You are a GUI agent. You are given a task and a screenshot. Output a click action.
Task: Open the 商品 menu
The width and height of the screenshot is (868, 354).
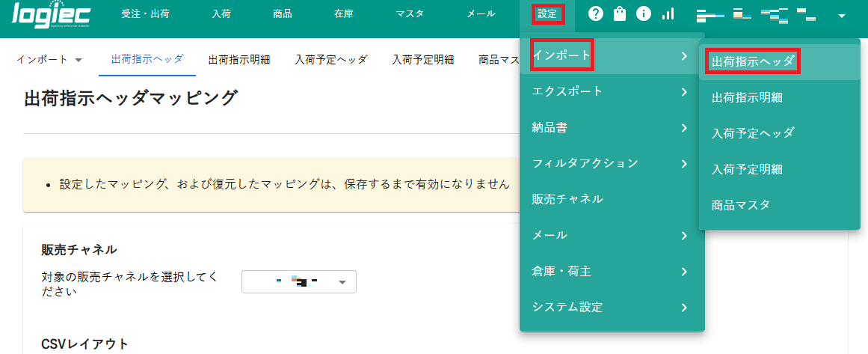(x=283, y=14)
